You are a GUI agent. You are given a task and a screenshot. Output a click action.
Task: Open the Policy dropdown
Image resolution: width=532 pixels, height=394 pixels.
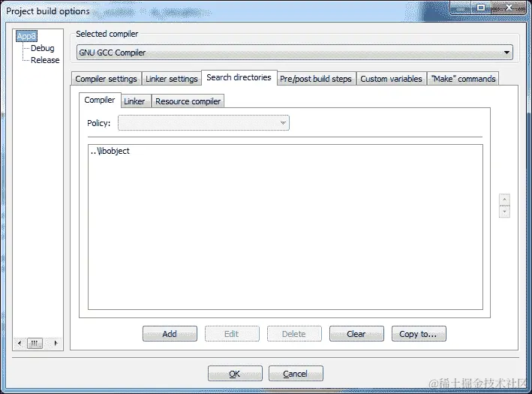click(203, 123)
